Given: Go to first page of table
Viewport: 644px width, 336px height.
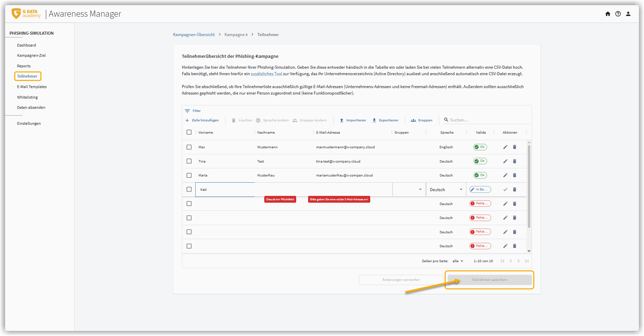Looking at the screenshot, I should 502,261.
